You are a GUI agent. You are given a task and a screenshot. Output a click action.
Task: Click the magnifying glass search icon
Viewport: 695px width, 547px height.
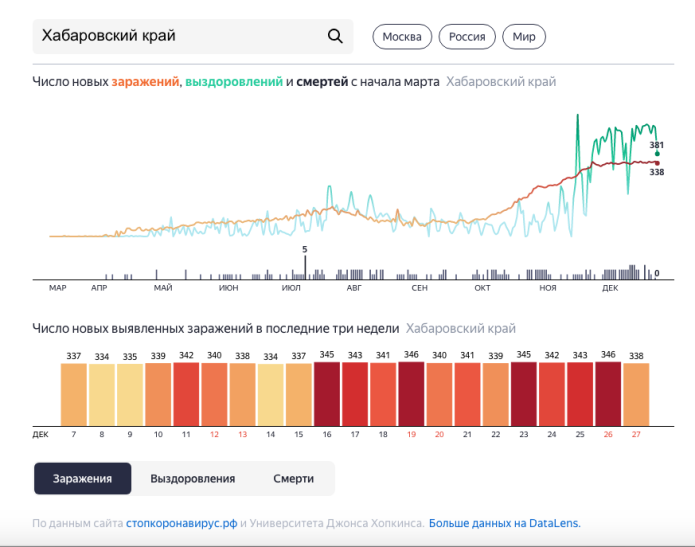[335, 37]
